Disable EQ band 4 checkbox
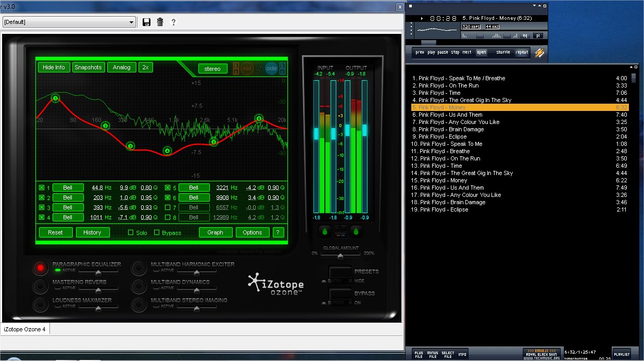This screenshot has height=361, width=644. coord(42,217)
